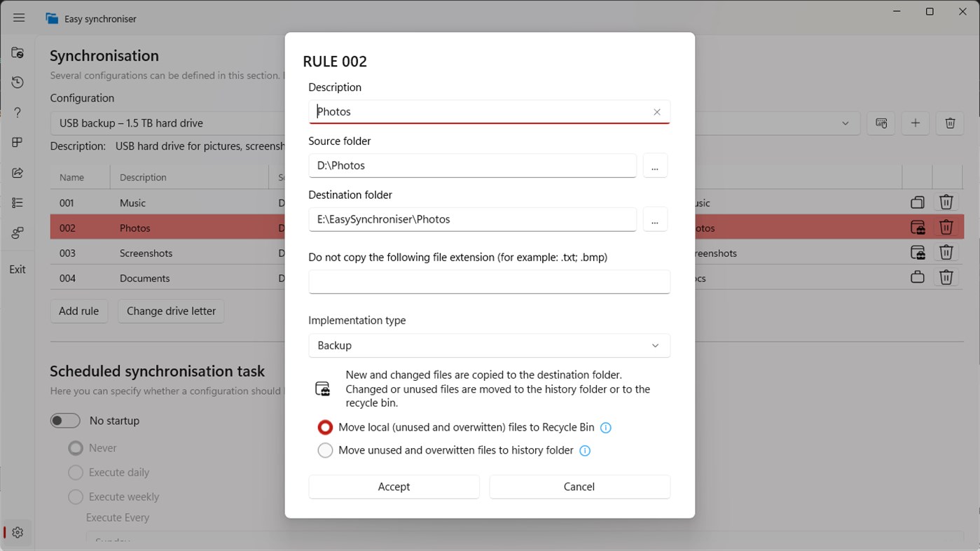Open the hamburger navigation menu
The image size is (980, 551).
(x=19, y=18)
